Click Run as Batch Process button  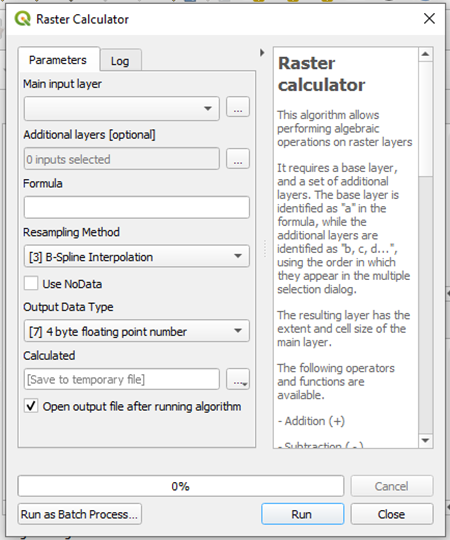pos(80,514)
